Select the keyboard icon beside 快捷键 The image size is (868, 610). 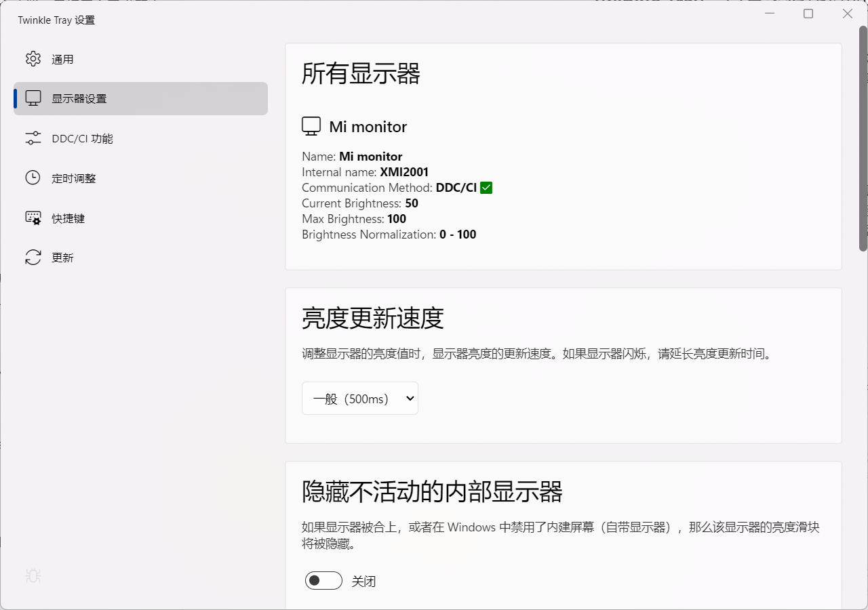pyautogui.click(x=33, y=218)
